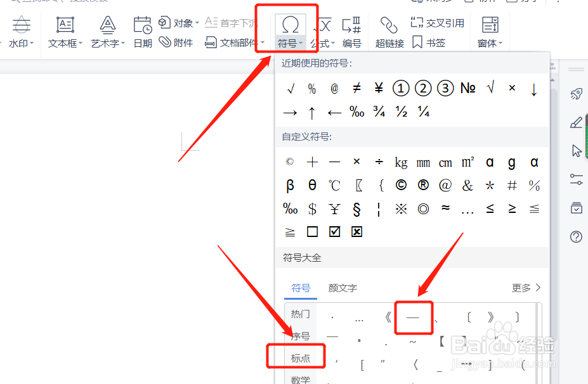Open the WordArt (艺术字) tool
Screen dimensions: 588x384
[x=107, y=30]
